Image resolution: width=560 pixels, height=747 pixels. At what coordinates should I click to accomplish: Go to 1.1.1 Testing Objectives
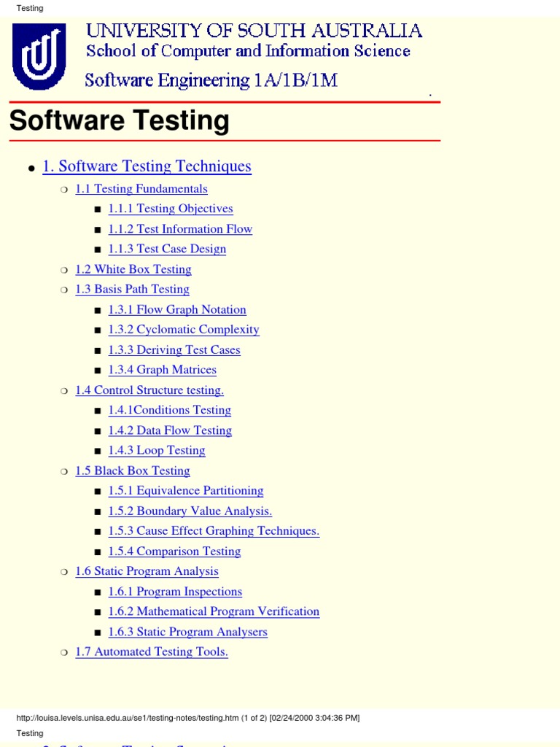point(171,209)
